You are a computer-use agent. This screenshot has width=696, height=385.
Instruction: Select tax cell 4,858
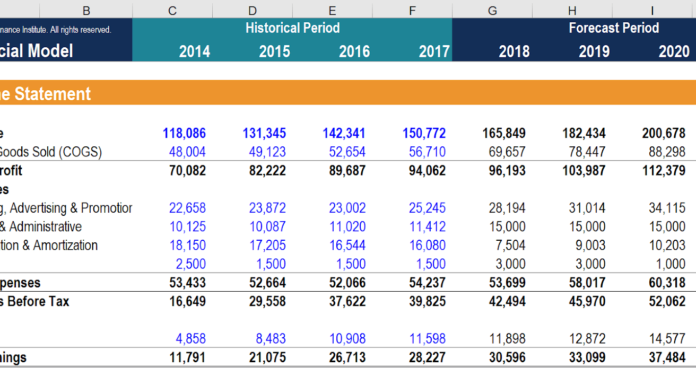190,338
